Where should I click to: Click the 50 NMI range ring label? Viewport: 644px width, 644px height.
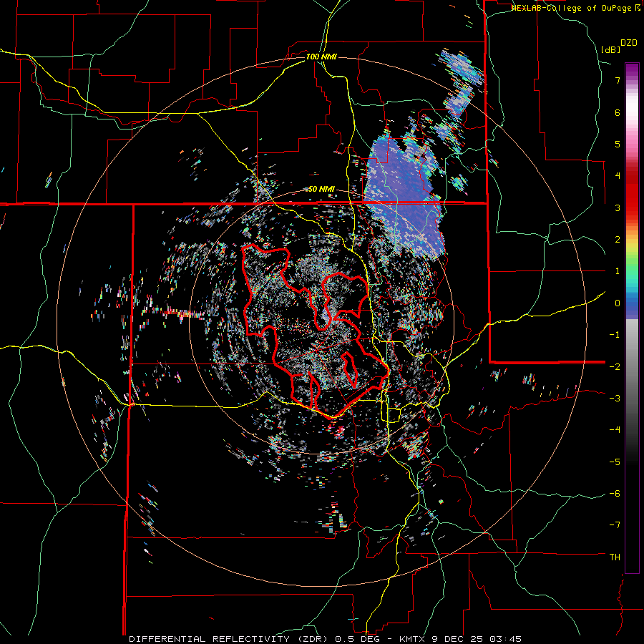pyautogui.click(x=321, y=190)
